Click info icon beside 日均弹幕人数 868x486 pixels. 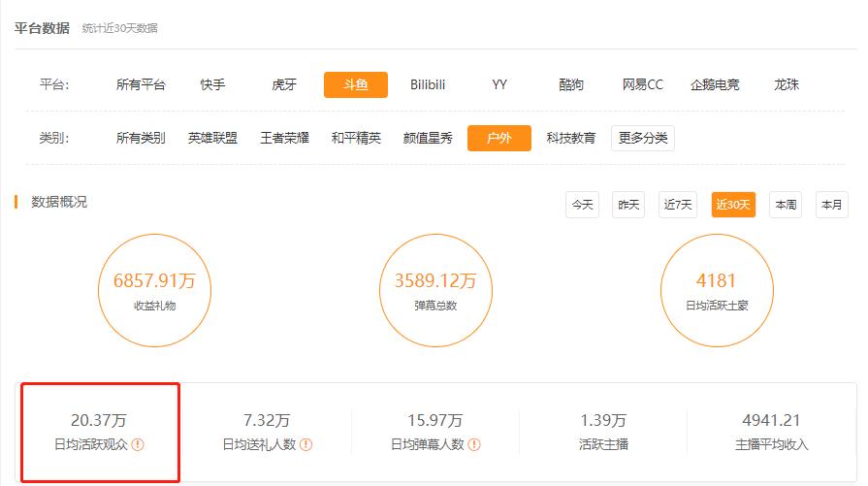click(x=473, y=445)
